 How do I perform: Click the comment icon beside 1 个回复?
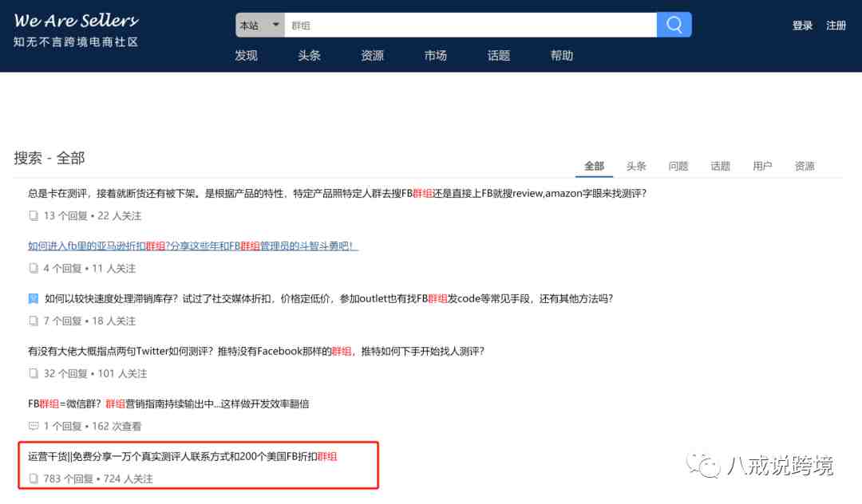point(34,426)
